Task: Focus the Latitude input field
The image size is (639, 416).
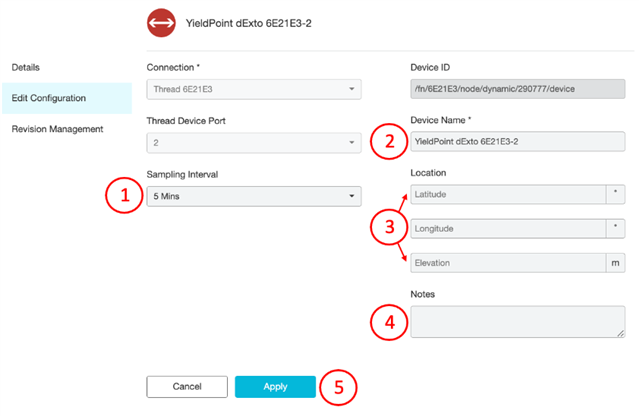Action: coord(508,194)
